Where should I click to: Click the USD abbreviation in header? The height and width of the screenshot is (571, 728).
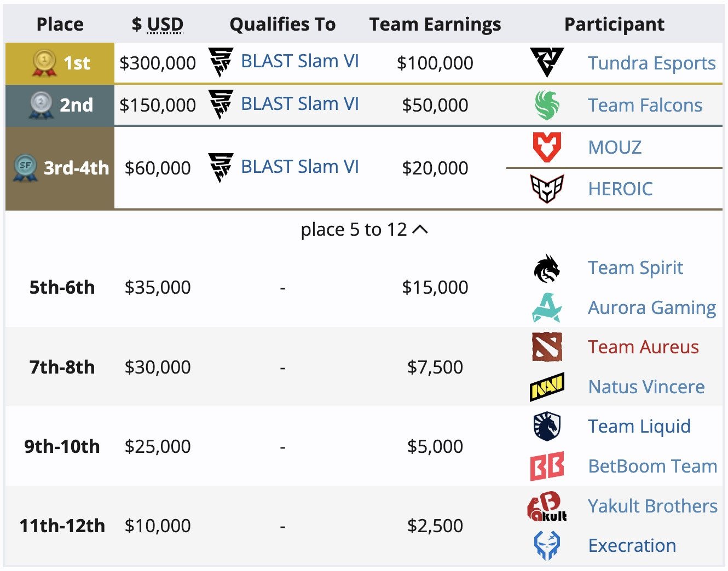(165, 25)
